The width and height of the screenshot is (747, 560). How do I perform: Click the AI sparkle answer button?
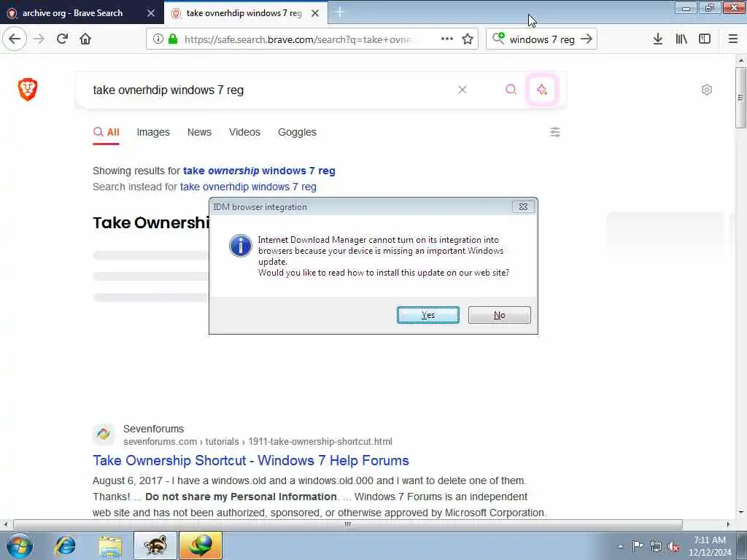click(x=542, y=90)
